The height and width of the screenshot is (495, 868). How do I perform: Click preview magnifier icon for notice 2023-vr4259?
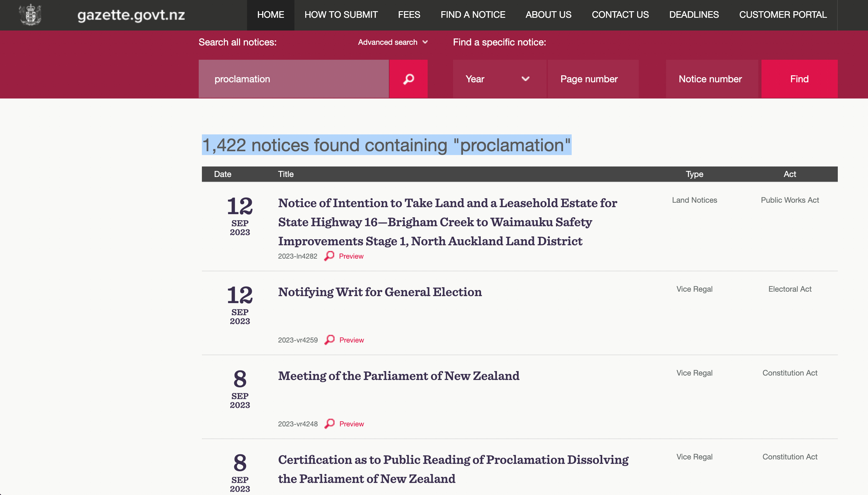329,340
